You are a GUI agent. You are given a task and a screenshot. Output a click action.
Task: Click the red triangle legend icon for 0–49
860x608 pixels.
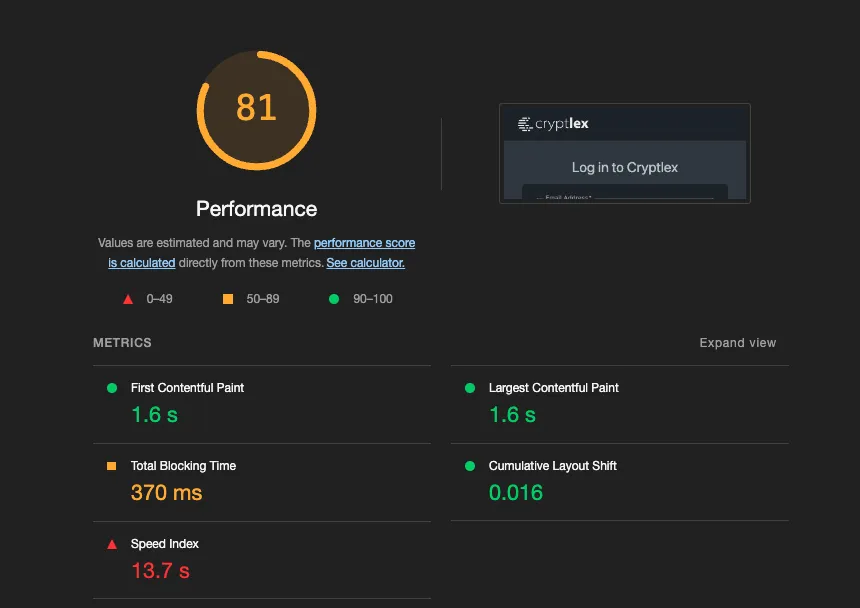128,298
